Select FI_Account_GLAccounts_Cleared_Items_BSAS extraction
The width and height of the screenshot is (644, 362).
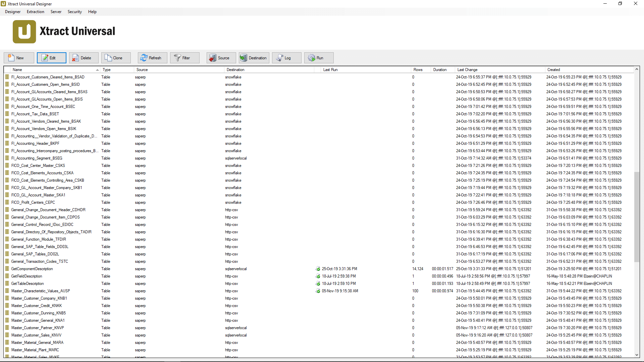point(49,92)
